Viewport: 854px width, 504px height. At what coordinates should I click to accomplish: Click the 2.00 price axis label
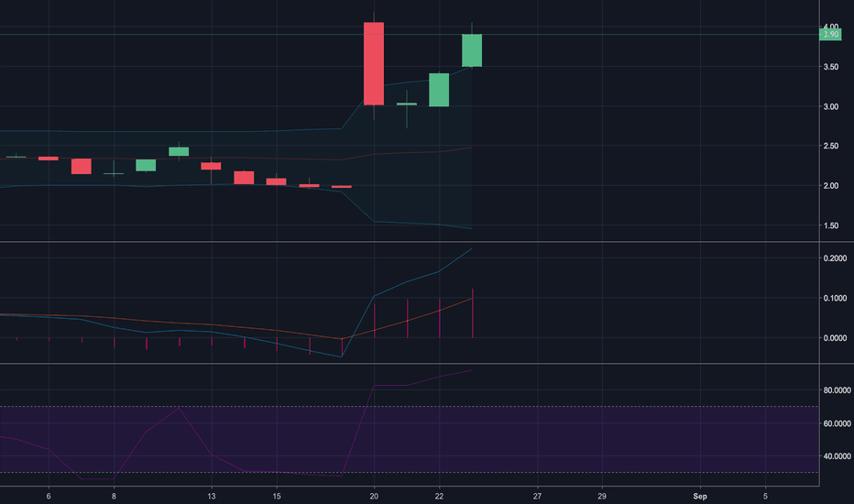tap(830, 186)
